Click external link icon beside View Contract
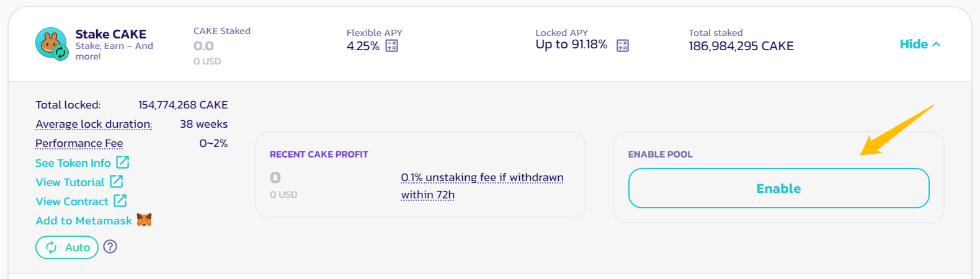The width and height of the screenshot is (980, 279). (120, 201)
